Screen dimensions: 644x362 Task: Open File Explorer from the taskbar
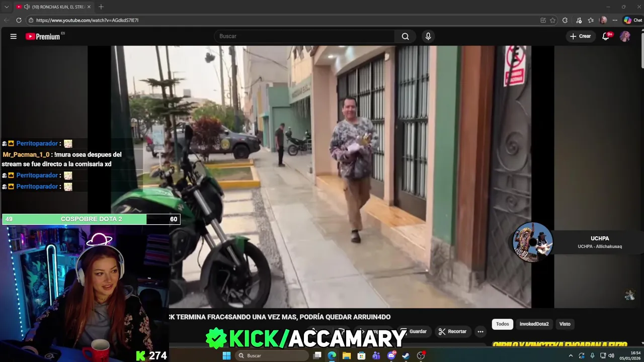click(x=347, y=355)
